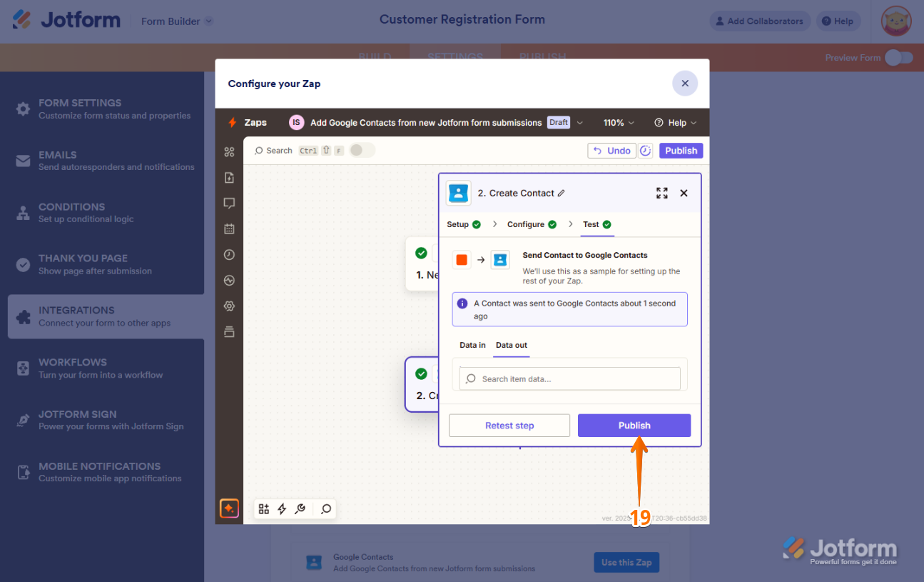Click the calendar icon in Zapier sidebar
924x582 pixels.
tap(229, 229)
